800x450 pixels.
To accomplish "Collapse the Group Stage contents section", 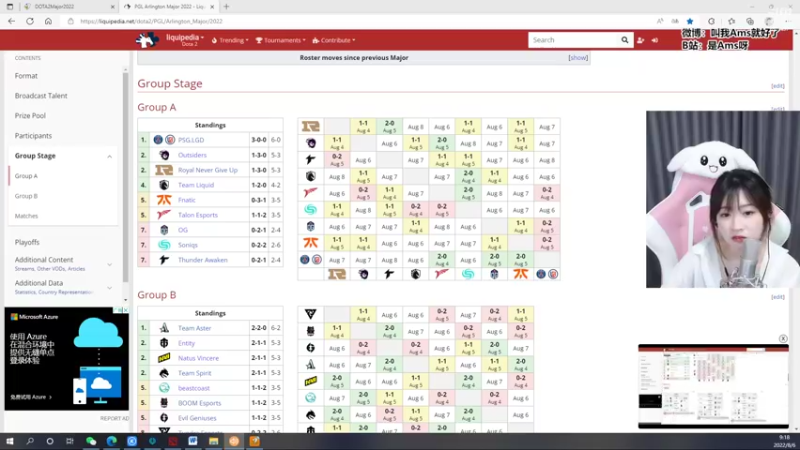I will pyautogui.click(x=110, y=156).
